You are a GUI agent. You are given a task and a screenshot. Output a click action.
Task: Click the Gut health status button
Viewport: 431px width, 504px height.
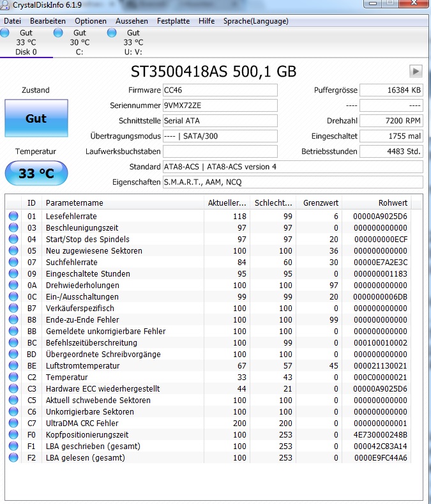[36, 118]
